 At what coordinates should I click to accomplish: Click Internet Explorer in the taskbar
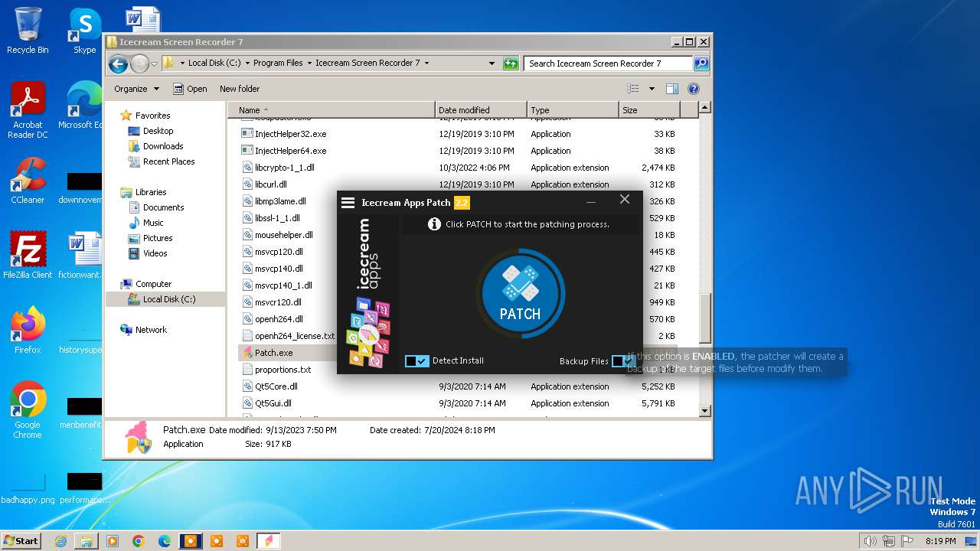click(60, 541)
